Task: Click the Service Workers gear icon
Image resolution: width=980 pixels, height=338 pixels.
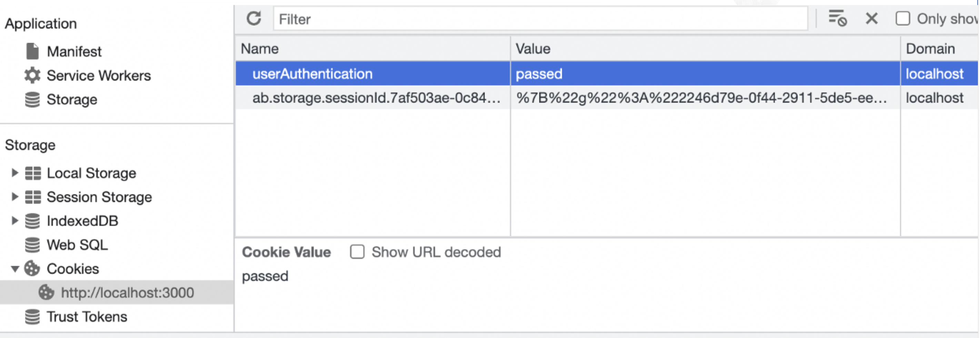Action: (x=33, y=76)
